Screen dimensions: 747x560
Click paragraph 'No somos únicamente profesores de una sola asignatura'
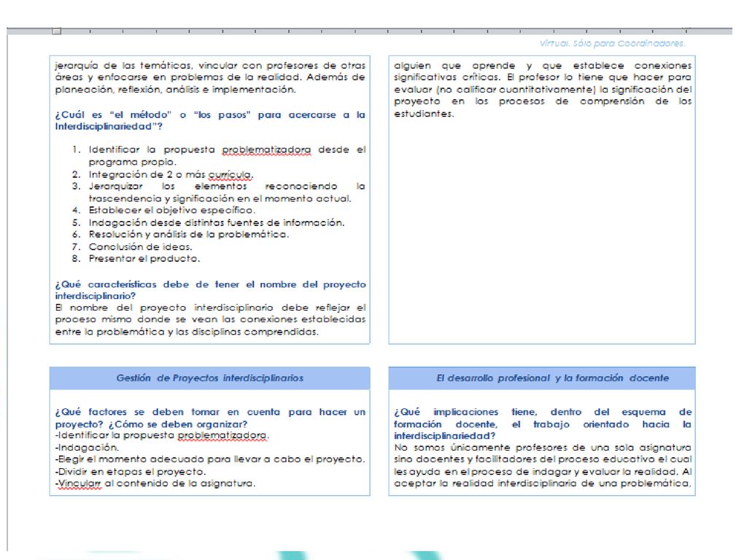tap(543, 466)
